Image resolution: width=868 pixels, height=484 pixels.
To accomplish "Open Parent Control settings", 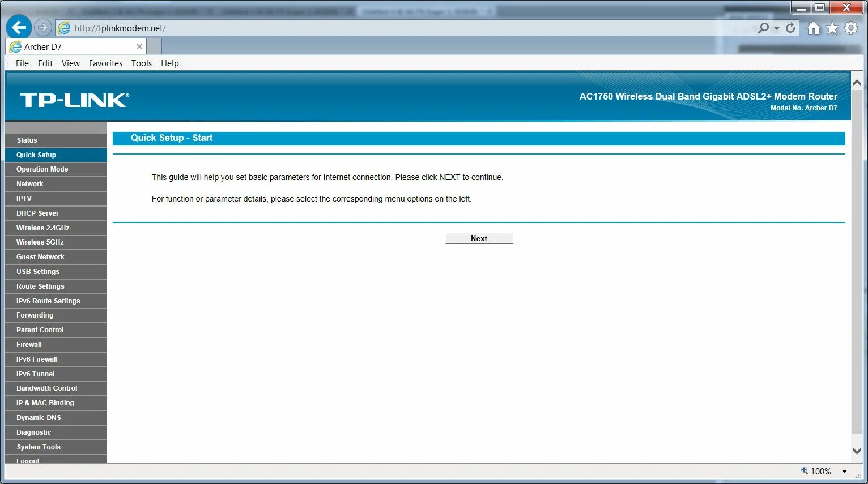I will point(56,330).
